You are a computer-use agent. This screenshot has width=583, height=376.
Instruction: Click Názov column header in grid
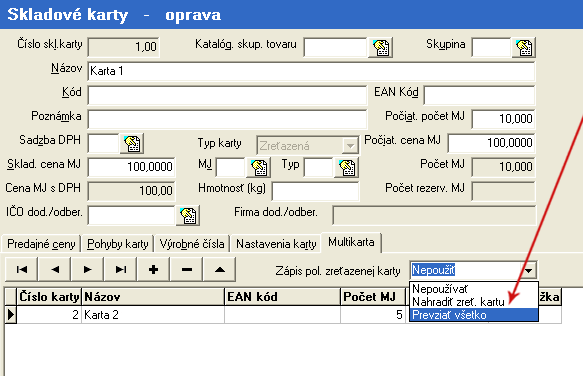point(153,297)
